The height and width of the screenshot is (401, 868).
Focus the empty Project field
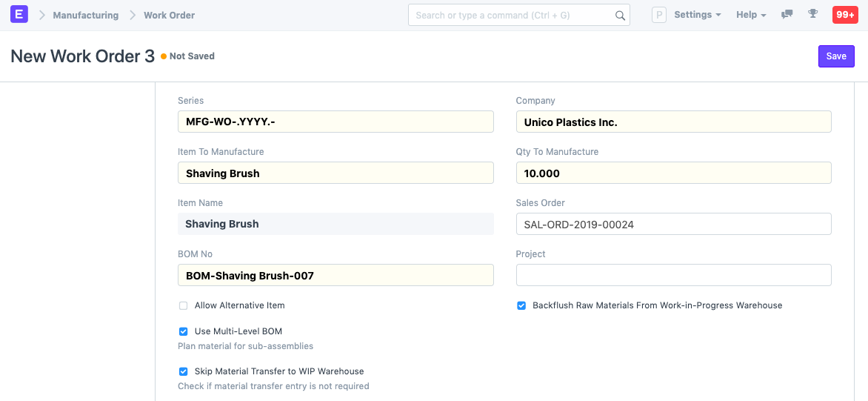pos(673,275)
